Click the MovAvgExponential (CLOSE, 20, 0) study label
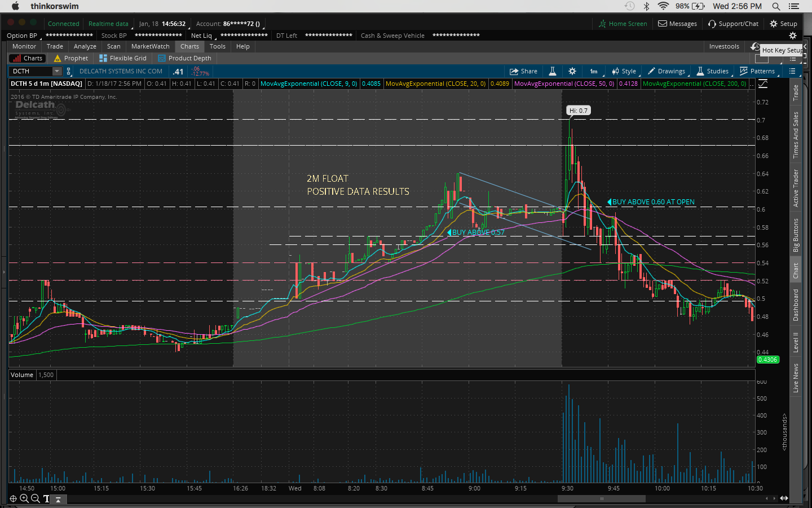The width and height of the screenshot is (812, 508). tap(435, 84)
